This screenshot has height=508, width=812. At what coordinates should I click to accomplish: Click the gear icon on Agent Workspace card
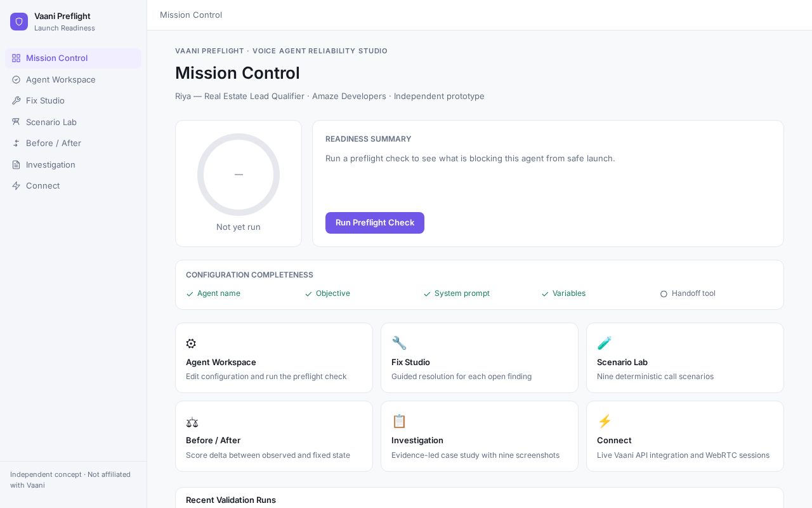191,344
